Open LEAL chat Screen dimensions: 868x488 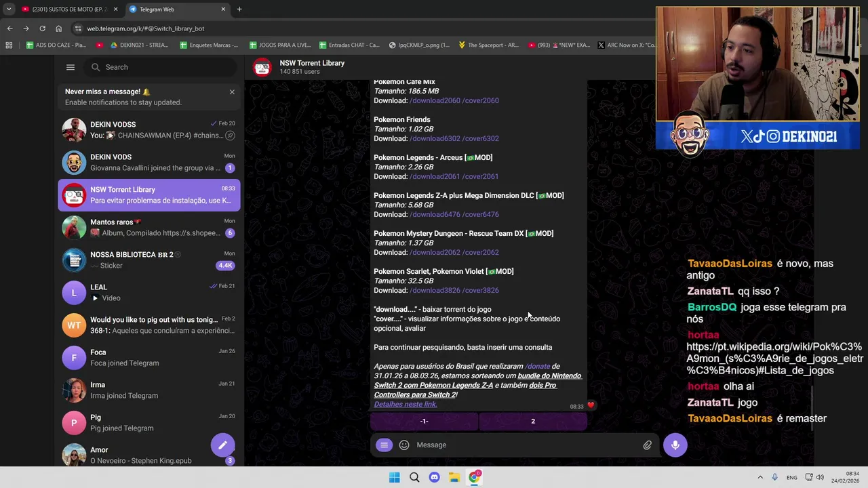coord(149,293)
